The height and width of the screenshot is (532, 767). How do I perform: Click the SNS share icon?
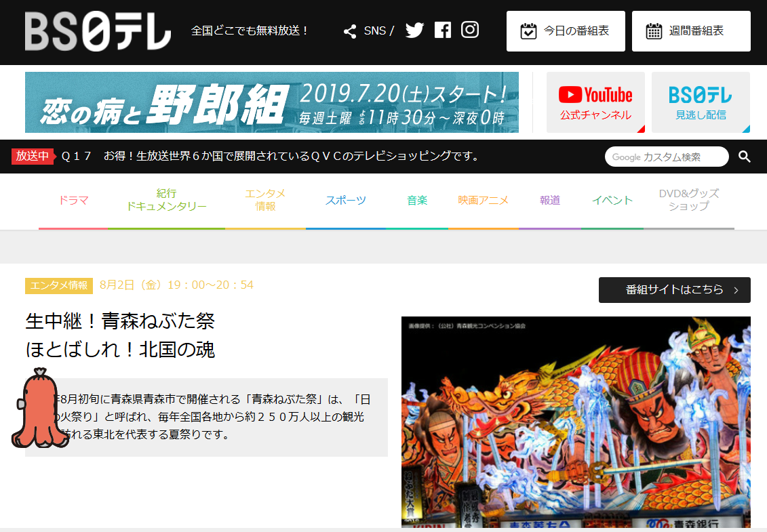click(x=350, y=31)
